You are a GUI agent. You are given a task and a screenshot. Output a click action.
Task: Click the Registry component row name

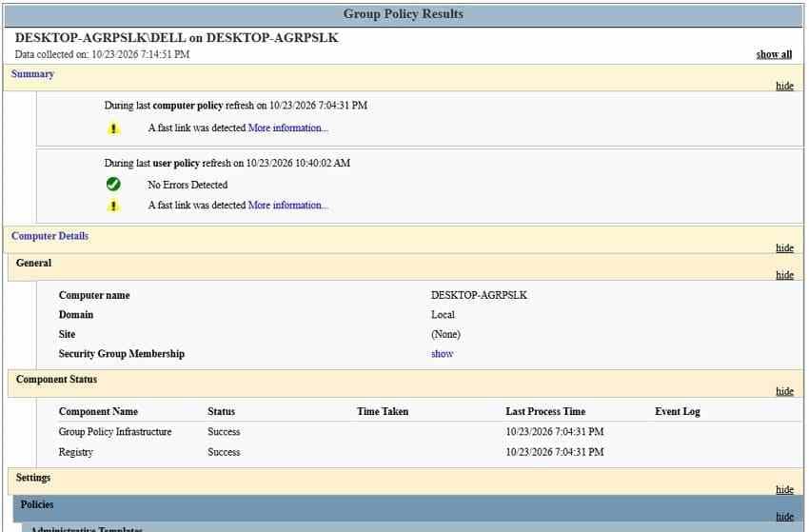[x=76, y=452]
